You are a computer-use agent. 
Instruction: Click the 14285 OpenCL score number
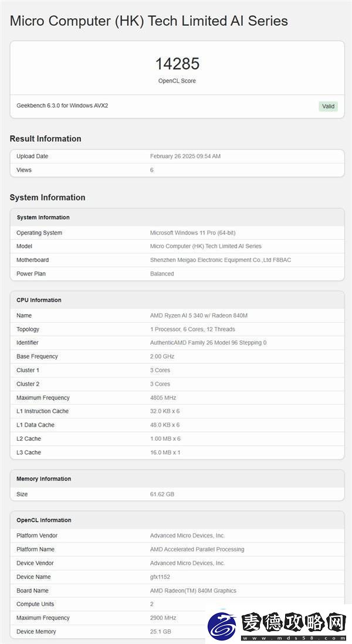pos(177,64)
